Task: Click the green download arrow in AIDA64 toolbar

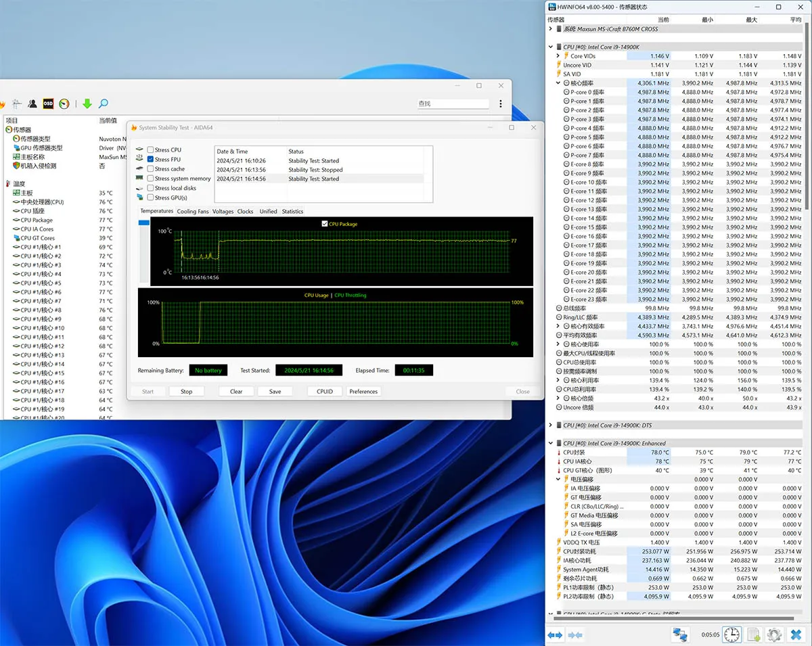Action: tap(87, 103)
